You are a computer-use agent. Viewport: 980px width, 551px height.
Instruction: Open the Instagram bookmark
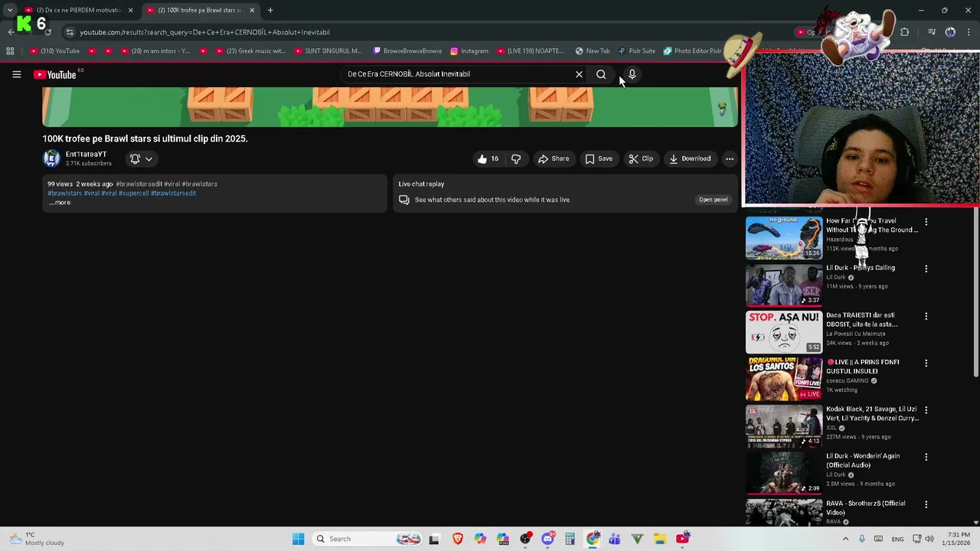pos(469,51)
